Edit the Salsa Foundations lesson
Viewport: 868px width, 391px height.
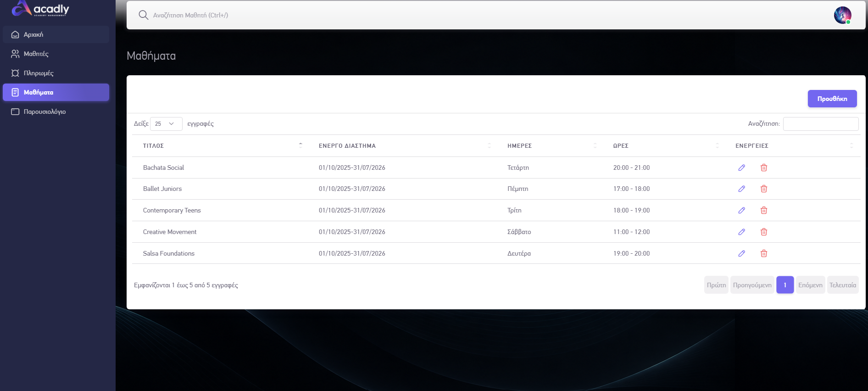(741, 253)
